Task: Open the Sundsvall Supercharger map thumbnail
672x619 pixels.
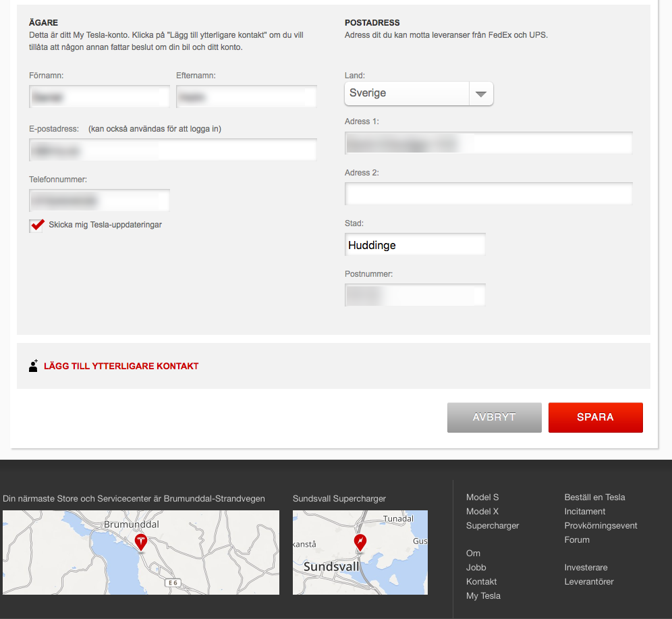Action: [360, 552]
